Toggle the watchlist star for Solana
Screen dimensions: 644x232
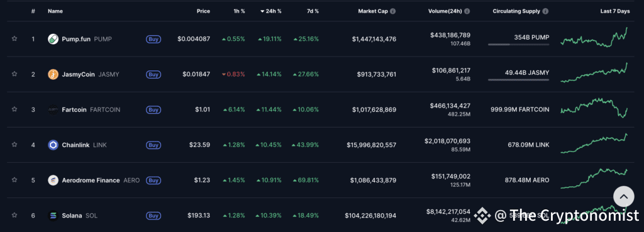[14, 215]
